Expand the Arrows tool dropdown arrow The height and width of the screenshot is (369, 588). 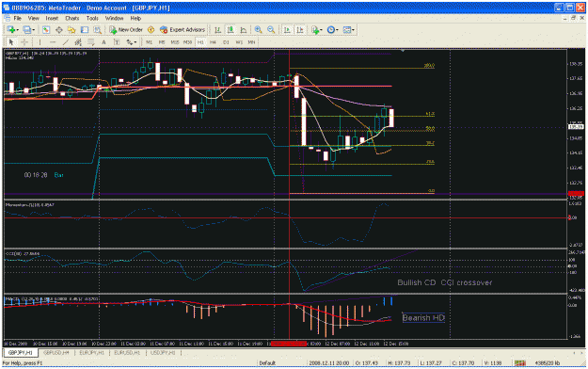point(135,42)
